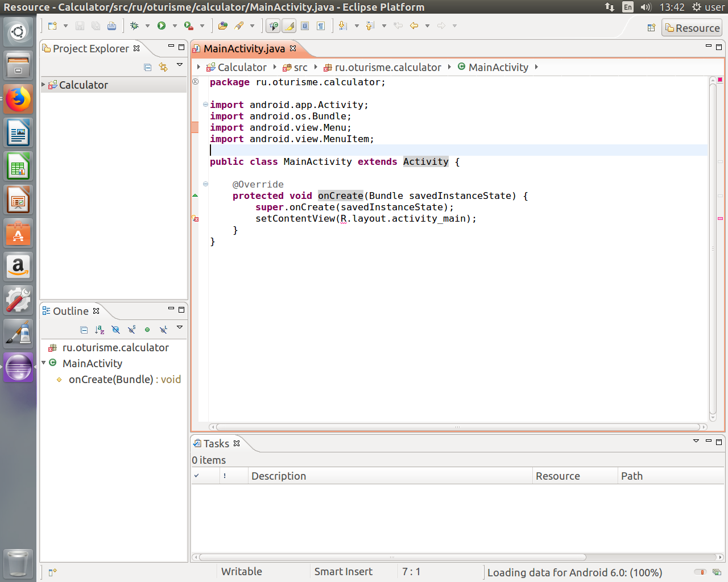
Task: Click the src breadcrumb item
Action: coord(295,68)
